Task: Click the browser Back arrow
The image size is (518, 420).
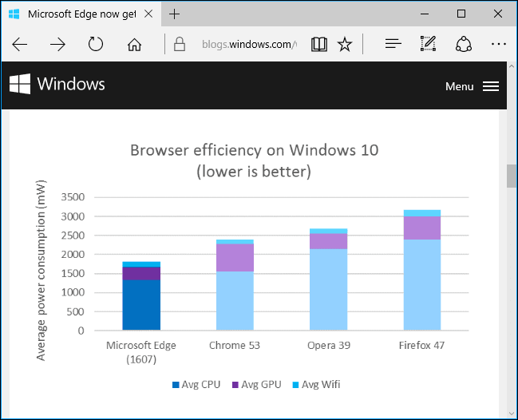Action: point(20,44)
